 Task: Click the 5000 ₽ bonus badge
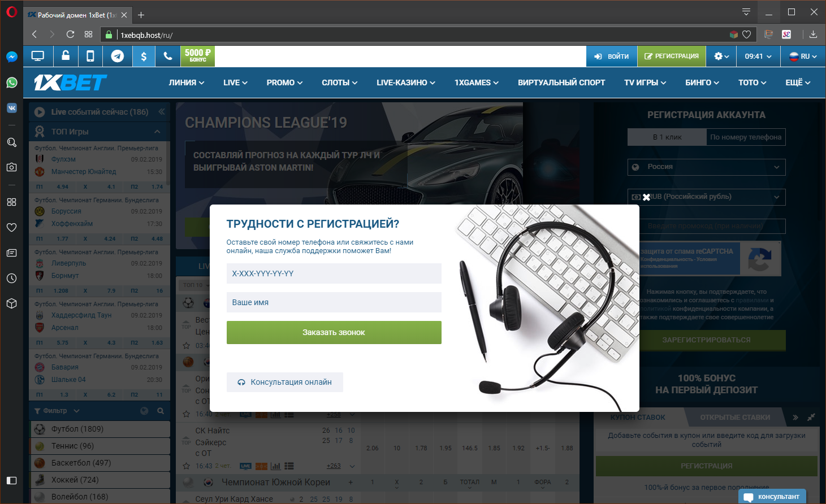198,56
